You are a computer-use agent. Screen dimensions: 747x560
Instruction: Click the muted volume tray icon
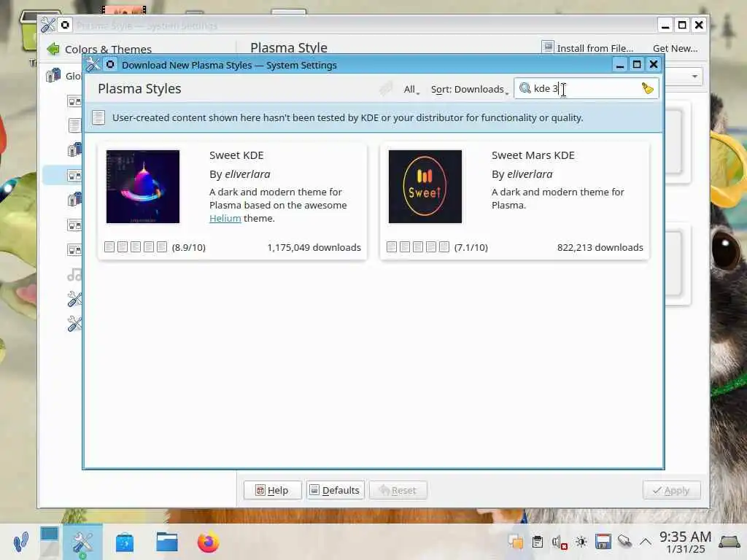(x=560, y=542)
